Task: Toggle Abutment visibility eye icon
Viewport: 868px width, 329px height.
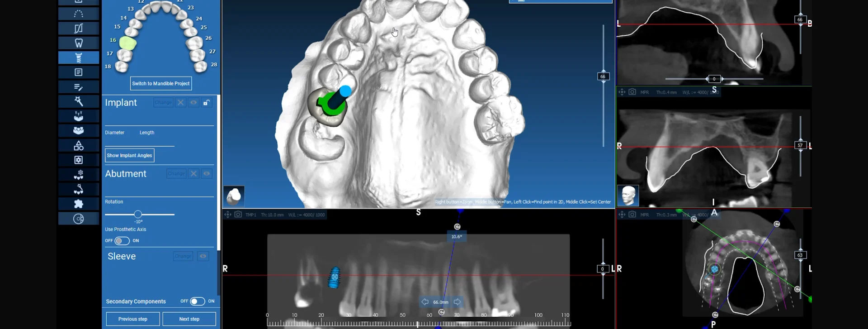Action: pyautogui.click(x=207, y=174)
